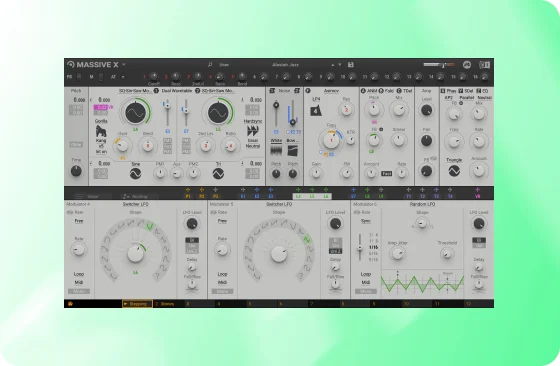This screenshot has width=560, height=366.
Task: Click insert slot A icon beside ANIMA
Action: [364, 91]
